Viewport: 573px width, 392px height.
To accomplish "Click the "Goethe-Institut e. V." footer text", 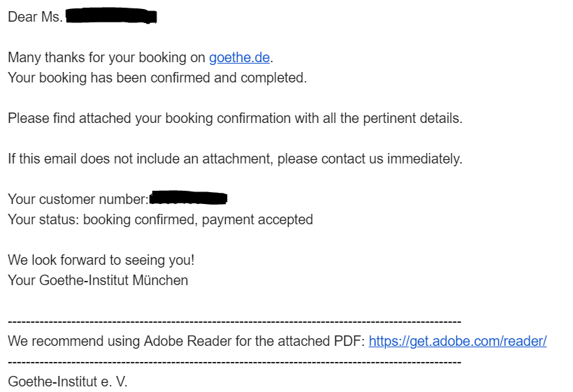I will (x=68, y=382).
